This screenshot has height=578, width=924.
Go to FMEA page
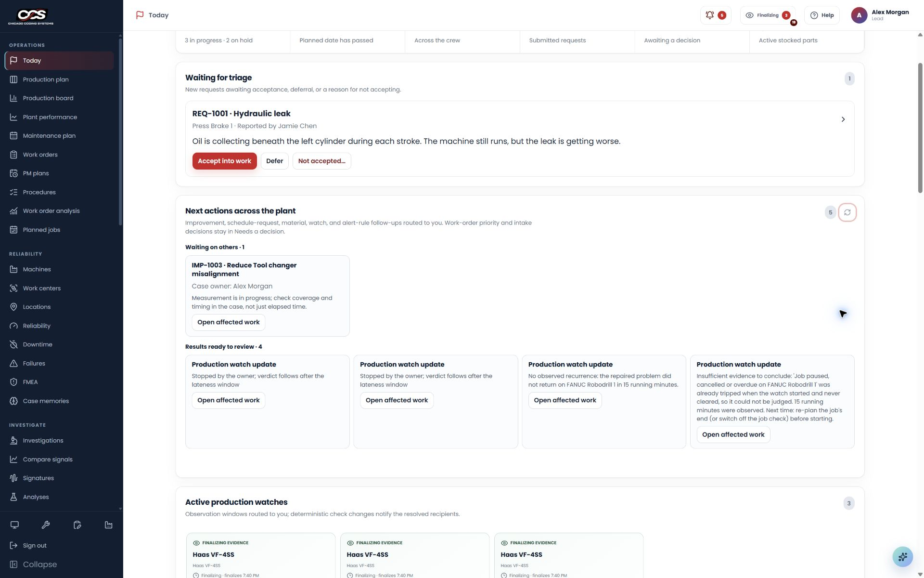tap(60, 382)
